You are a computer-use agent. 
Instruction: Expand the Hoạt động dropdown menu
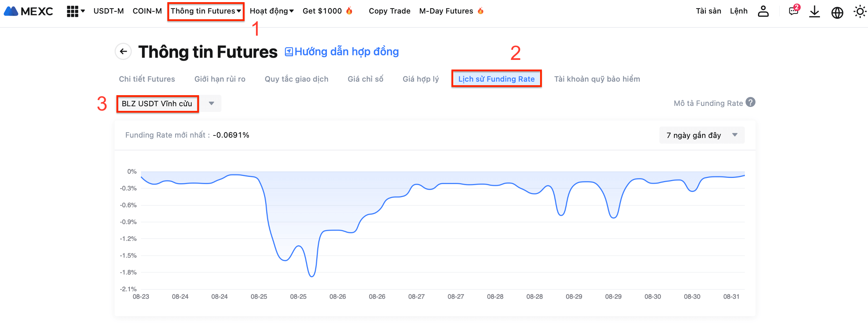click(272, 11)
